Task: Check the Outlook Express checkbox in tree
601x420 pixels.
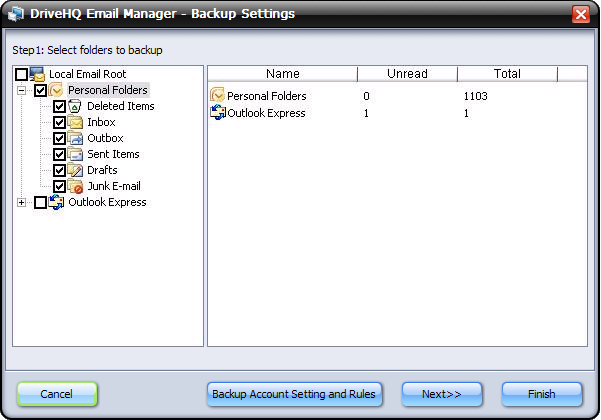Action: (x=40, y=202)
